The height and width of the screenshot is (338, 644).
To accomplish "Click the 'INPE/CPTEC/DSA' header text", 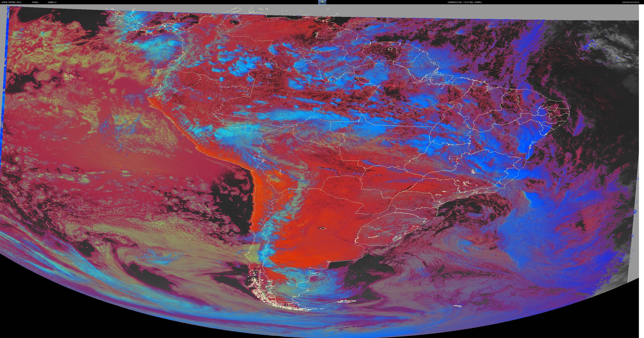I will pyautogui.click(x=11, y=2).
